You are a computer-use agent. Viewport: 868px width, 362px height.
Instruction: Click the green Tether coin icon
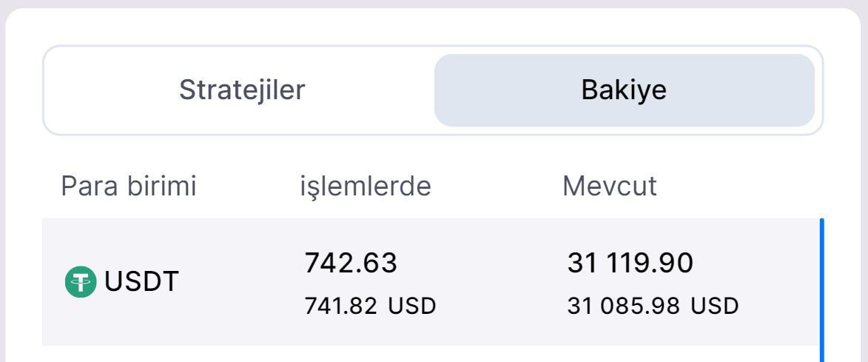point(81,282)
